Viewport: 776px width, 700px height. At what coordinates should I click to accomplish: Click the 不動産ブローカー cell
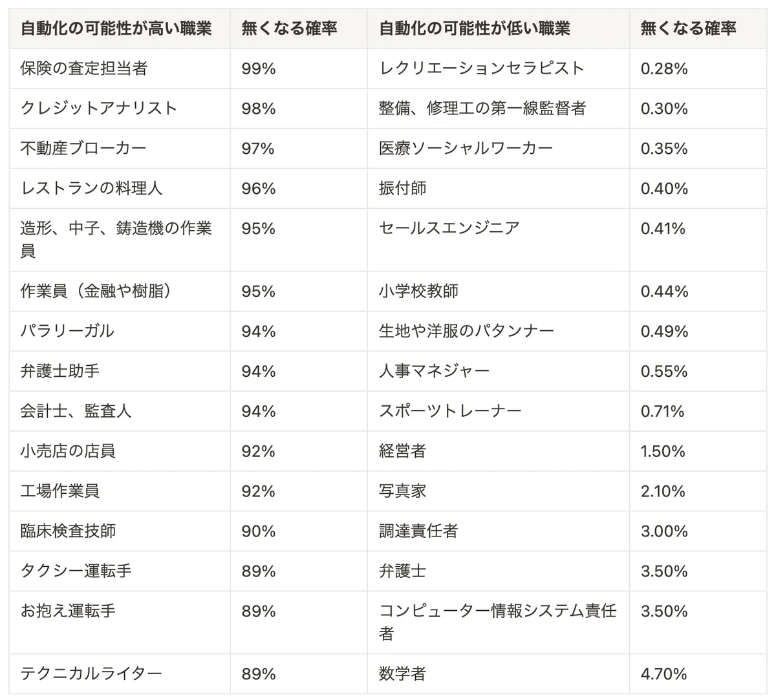pos(120,149)
